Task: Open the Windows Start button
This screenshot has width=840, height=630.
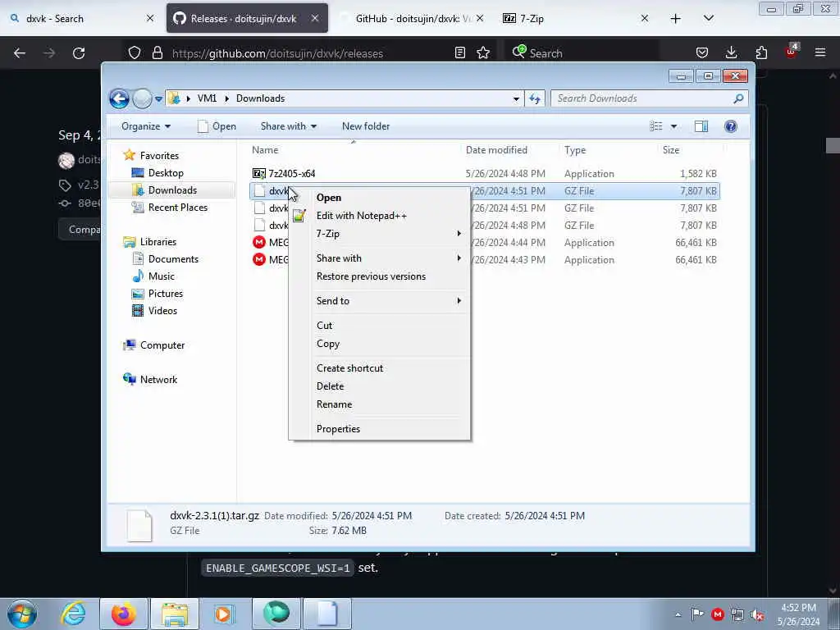Action: (22, 614)
